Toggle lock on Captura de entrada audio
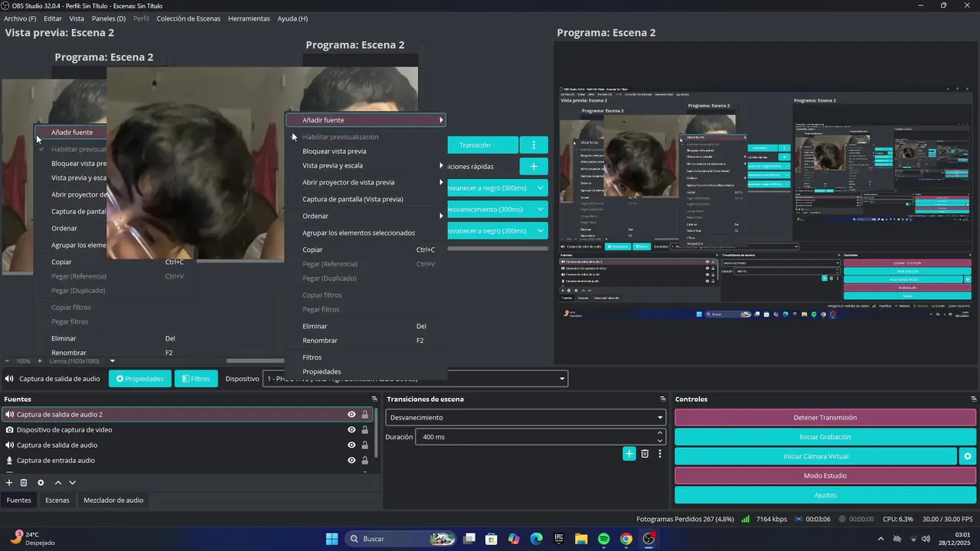The height and width of the screenshot is (551, 980). (365, 461)
